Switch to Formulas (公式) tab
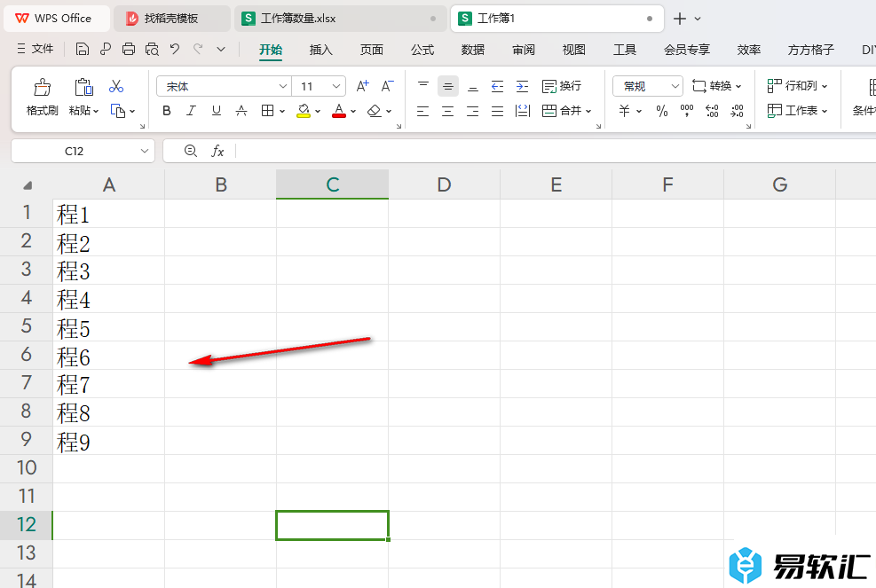The height and width of the screenshot is (588, 876). [422, 50]
